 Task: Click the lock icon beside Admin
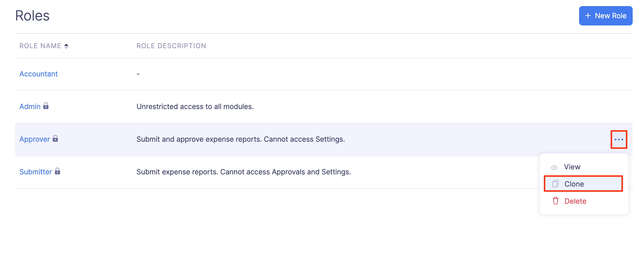46,106
